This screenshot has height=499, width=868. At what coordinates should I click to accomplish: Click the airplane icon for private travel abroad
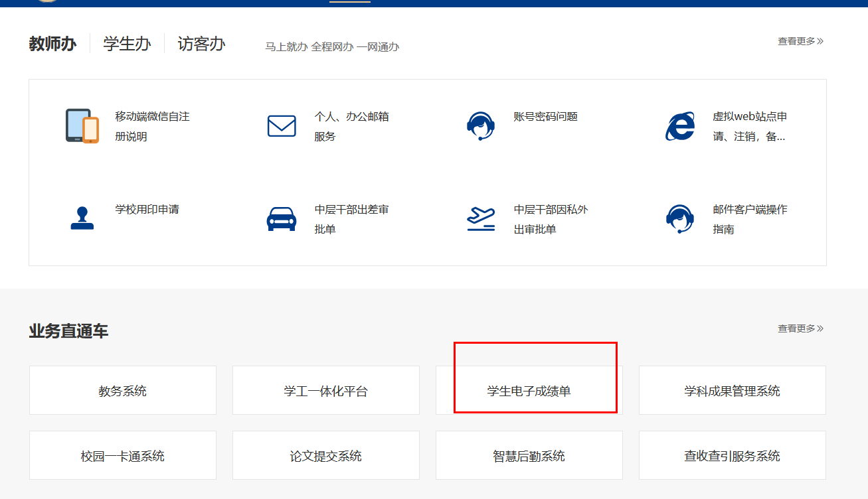[480, 219]
